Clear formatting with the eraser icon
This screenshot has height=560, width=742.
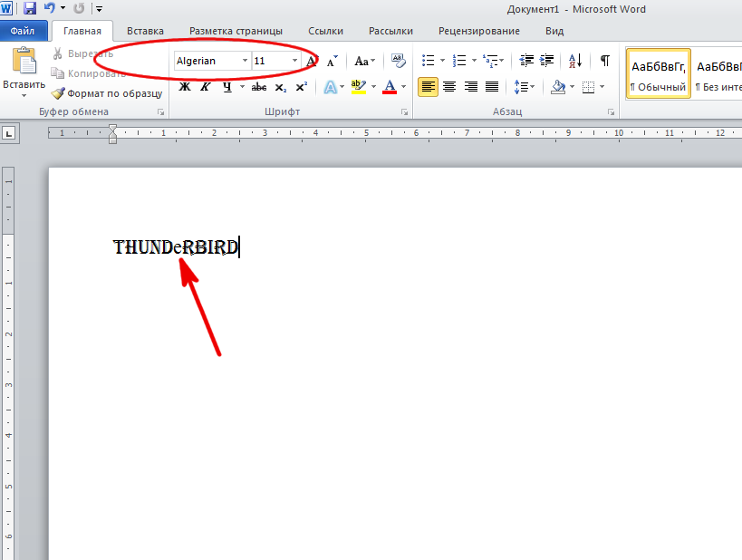coord(399,61)
